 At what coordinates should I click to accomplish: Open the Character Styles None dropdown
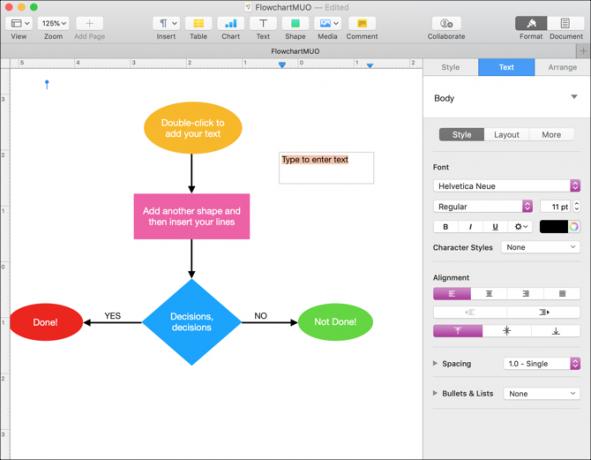coord(540,247)
